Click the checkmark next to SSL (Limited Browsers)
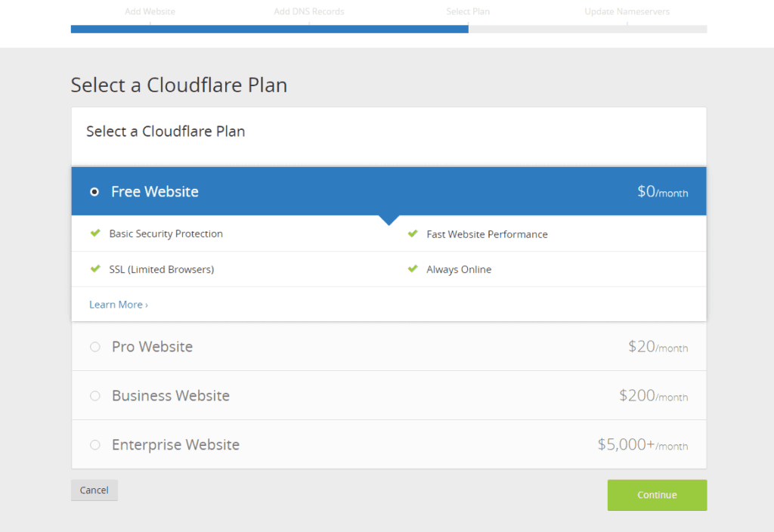The height and width of the screenshot is (532, 774). 95,269
